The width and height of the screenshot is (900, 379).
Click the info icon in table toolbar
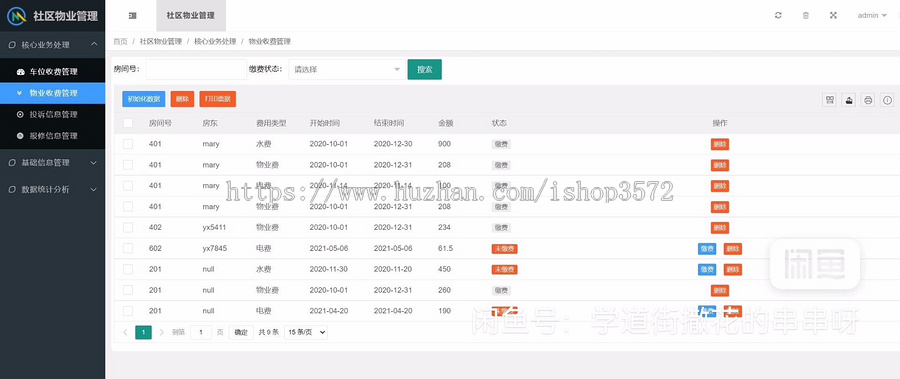[x=888, y=100]
